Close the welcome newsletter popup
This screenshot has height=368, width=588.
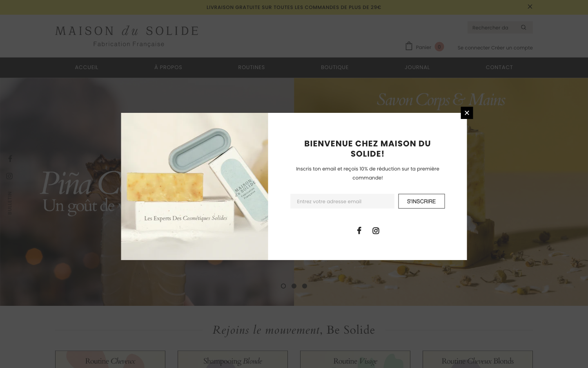(467, 113)
